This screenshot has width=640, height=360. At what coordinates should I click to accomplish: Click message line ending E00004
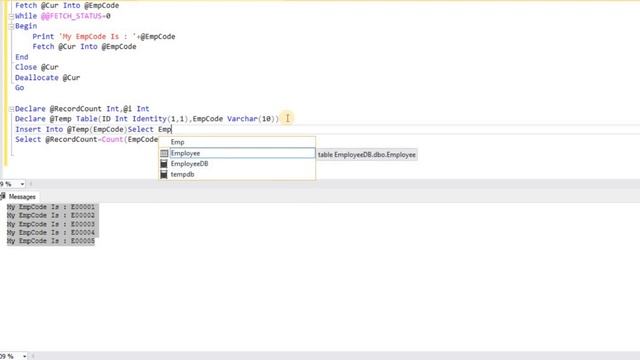[x=51, y=233]
